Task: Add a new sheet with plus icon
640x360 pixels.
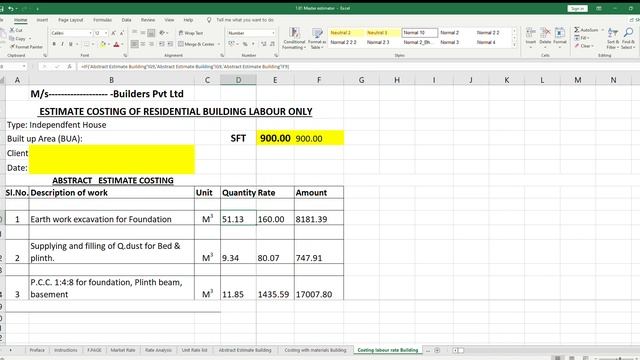Action: [x=437, y=350]
